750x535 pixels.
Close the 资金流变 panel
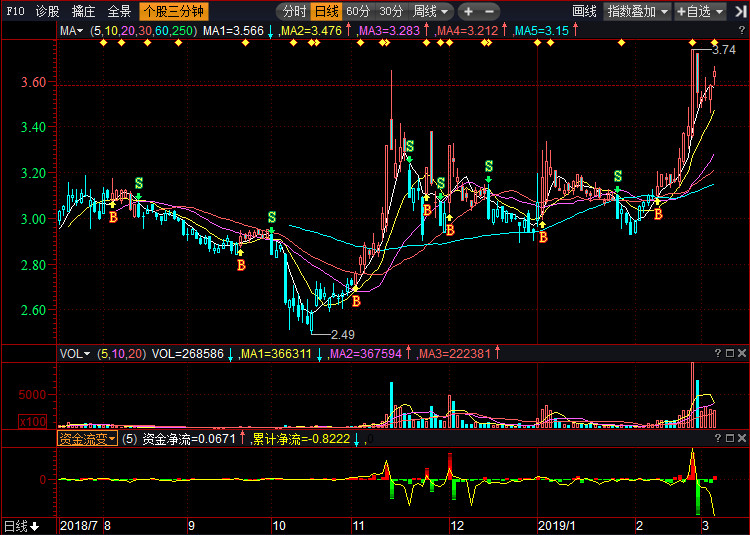(742, 438)
